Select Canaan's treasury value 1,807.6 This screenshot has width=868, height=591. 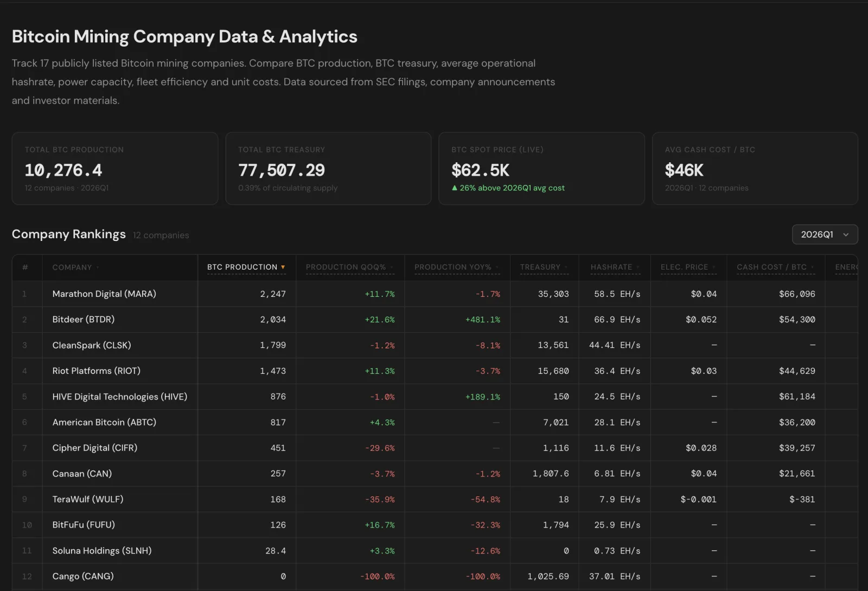point(551,474)
